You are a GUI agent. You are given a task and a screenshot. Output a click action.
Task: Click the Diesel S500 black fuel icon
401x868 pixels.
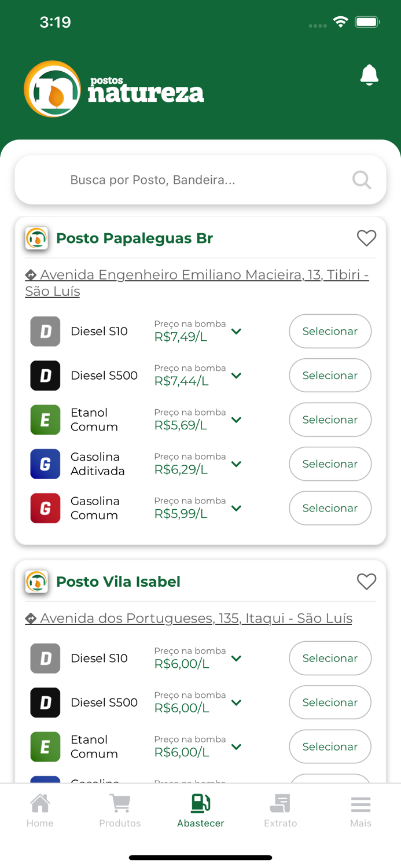tap(45, 376)
